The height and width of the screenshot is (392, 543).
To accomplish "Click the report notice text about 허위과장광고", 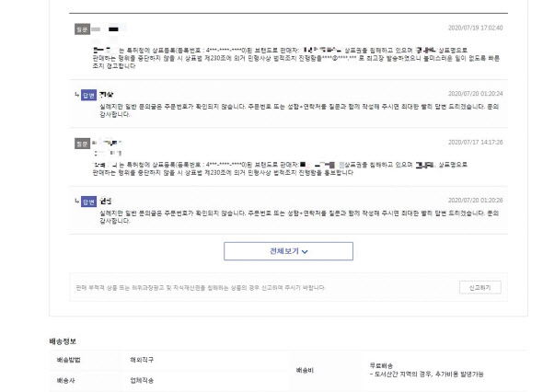I will coord(201,287).
